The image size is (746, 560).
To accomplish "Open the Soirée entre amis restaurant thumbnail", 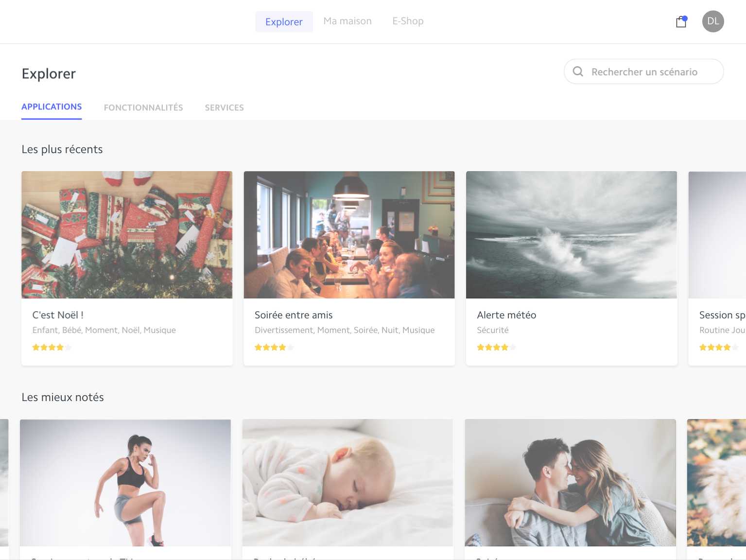I will click(x=349, y=235).
